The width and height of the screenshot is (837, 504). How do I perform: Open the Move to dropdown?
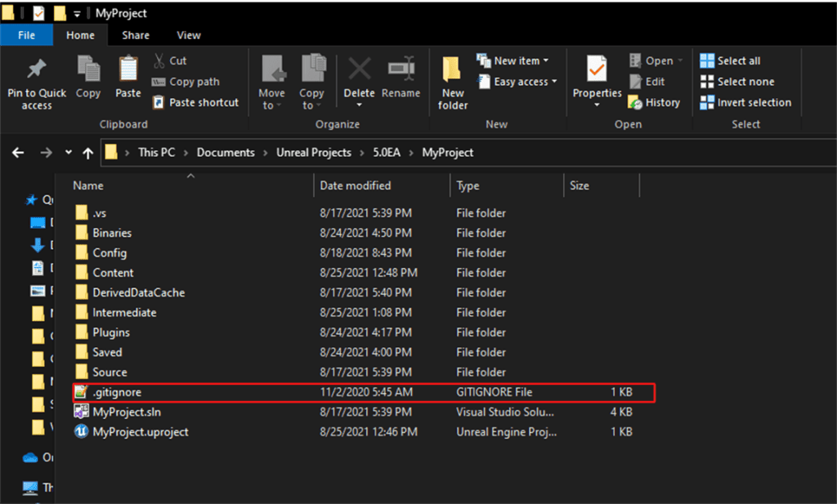(271, 82)
